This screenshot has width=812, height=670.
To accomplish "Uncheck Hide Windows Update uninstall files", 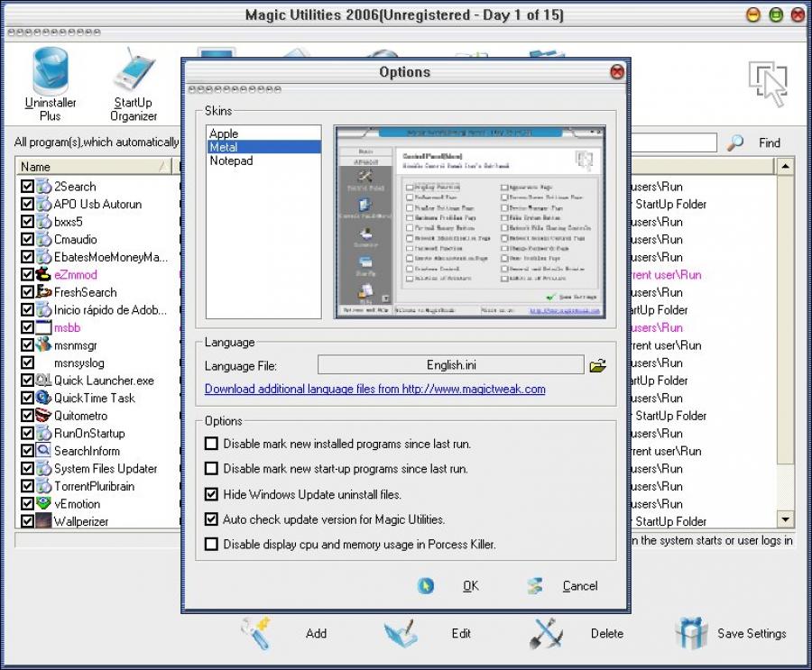I will coord(212,494).
